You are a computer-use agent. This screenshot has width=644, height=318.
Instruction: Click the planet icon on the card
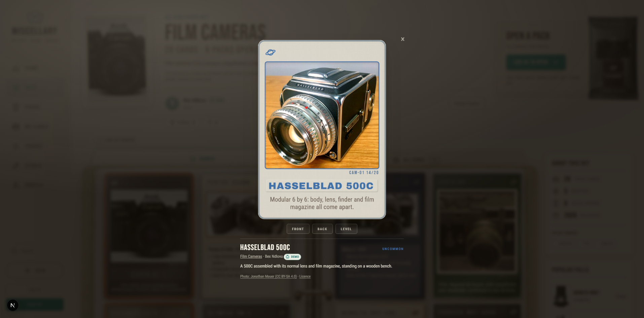coord(270,52)
